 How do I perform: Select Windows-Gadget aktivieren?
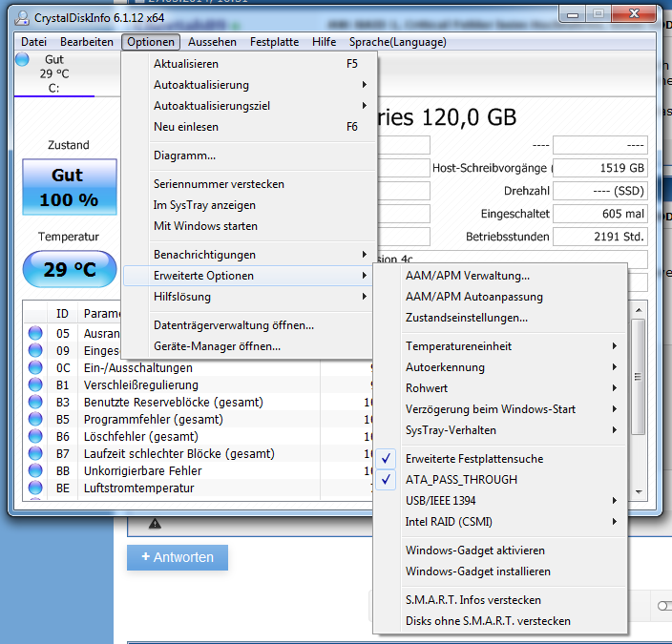pyautogui.click(x=500, y=551)
